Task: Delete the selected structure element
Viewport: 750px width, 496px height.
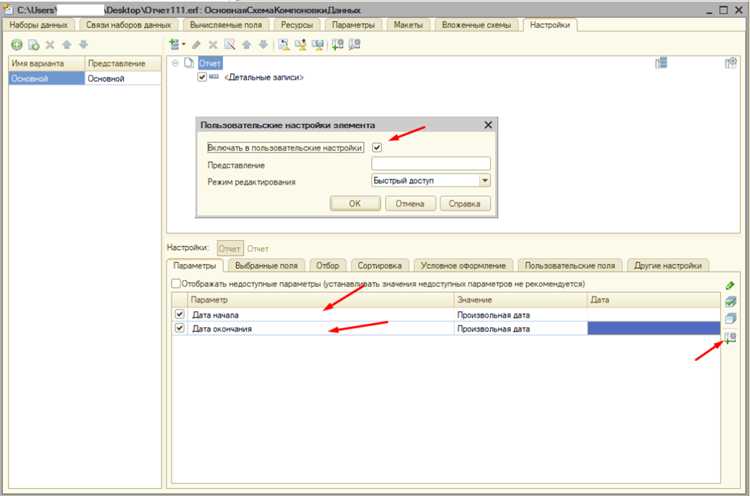Action: (213, 45)
